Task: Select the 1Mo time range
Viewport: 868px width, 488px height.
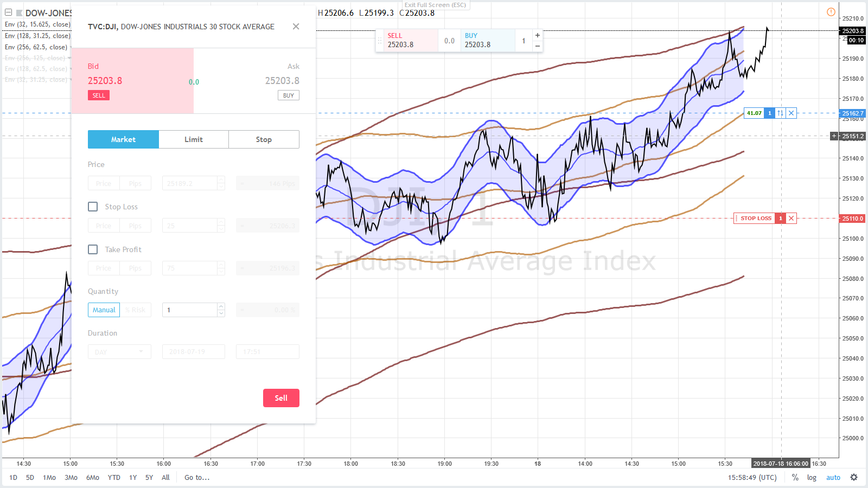Action: (x=49, y=478)
